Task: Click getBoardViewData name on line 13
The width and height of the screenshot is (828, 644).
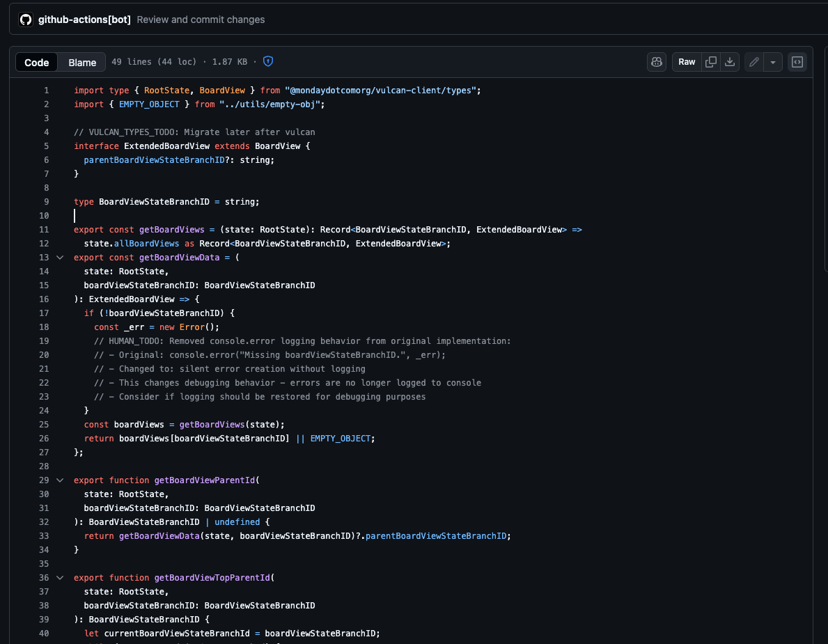Action: 179,258
